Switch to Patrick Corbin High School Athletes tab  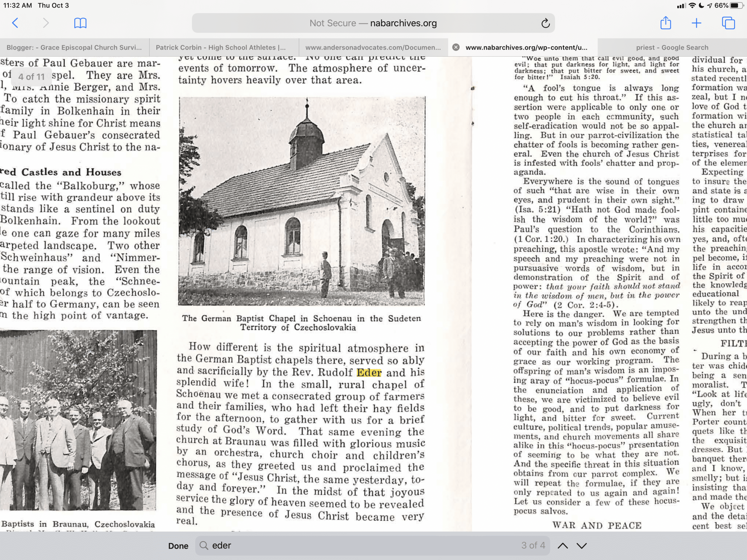point(221,47)
